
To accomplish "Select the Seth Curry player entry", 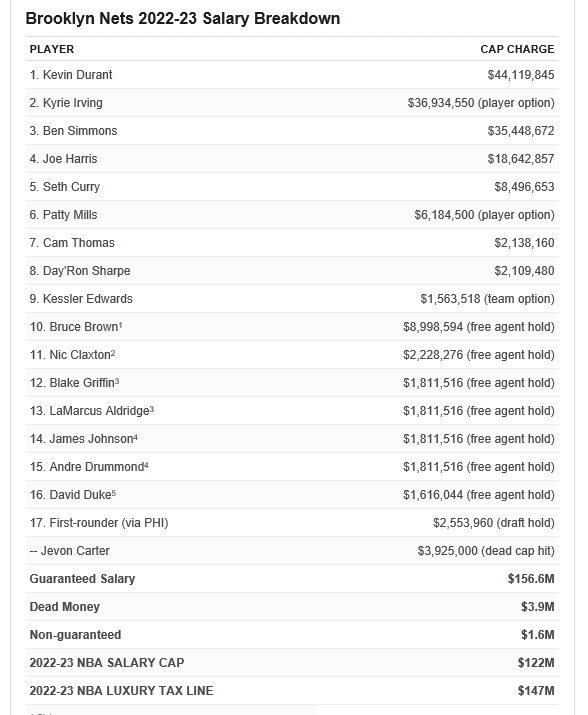I will (65, 187).
